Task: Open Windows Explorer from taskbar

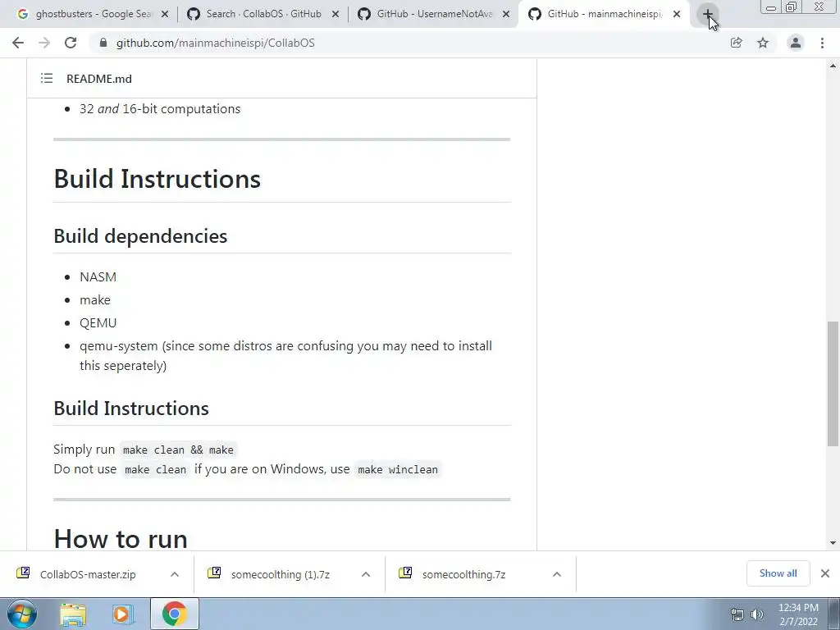Action: (73, 614)
